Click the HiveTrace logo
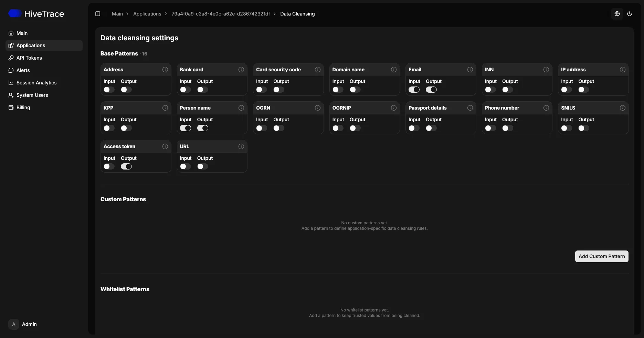 coord(36,14)
